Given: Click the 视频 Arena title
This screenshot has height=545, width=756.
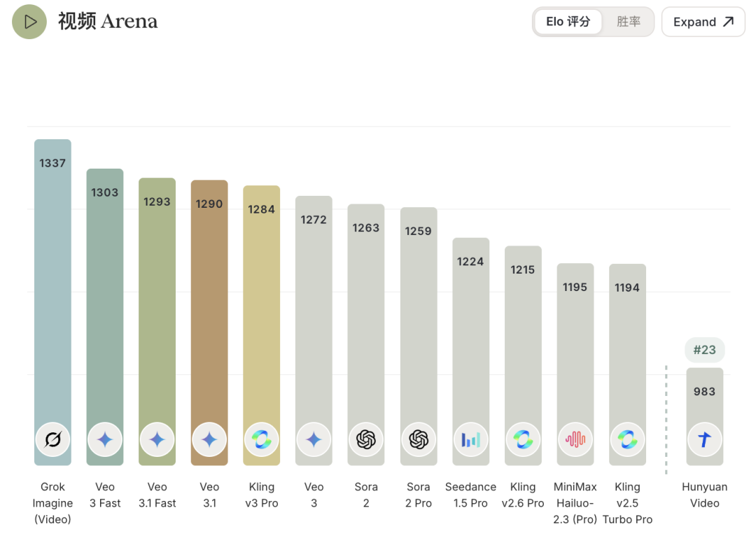Looking at the screenshot, I should [108, 22].
